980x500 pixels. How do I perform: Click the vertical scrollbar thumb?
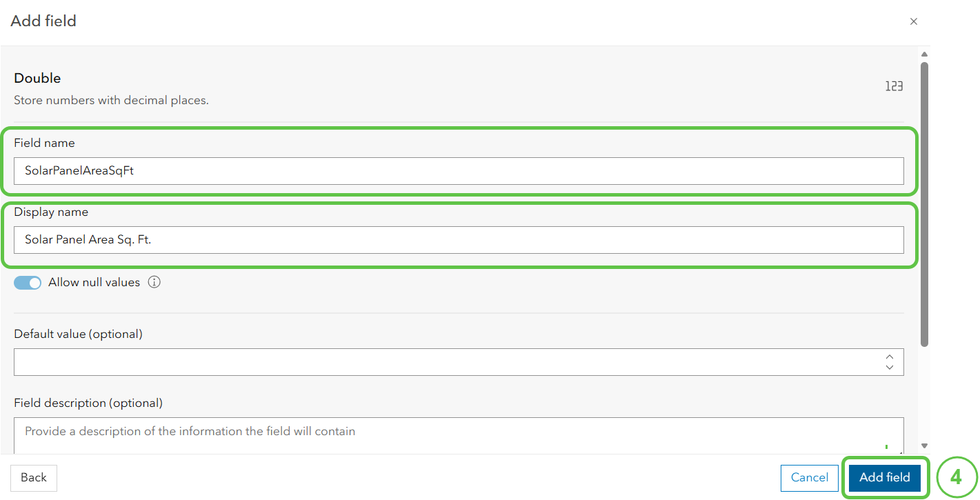pos(925,204)
